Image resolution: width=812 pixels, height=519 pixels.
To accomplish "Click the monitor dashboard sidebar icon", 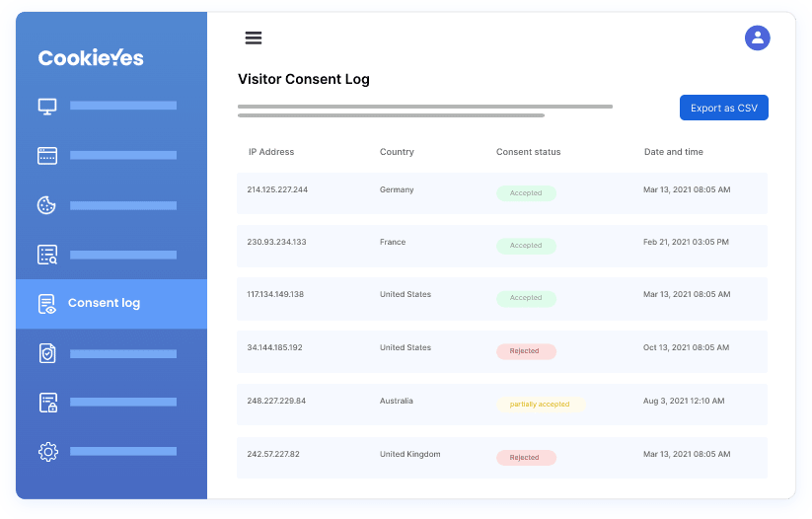I will coord(47,107).
